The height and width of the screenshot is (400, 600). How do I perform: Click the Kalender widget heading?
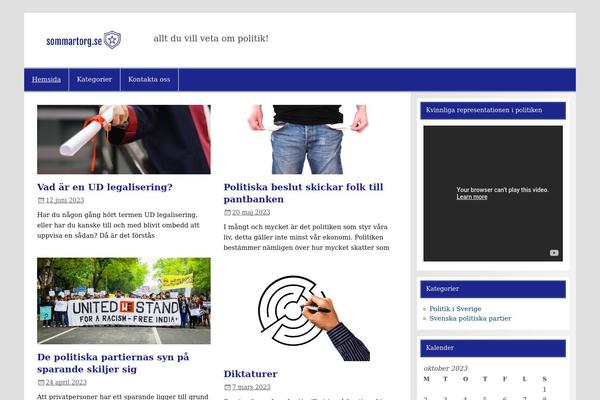[x=493, y=348]
